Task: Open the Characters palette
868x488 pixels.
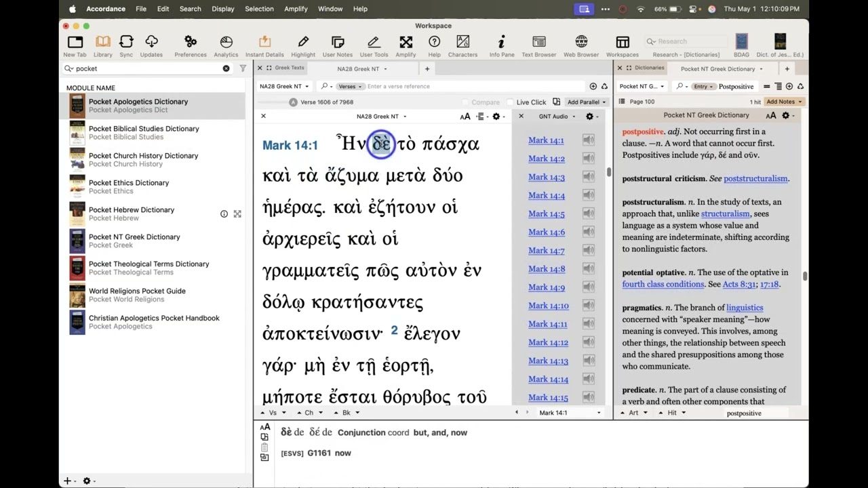Action: tap(463, 45)
